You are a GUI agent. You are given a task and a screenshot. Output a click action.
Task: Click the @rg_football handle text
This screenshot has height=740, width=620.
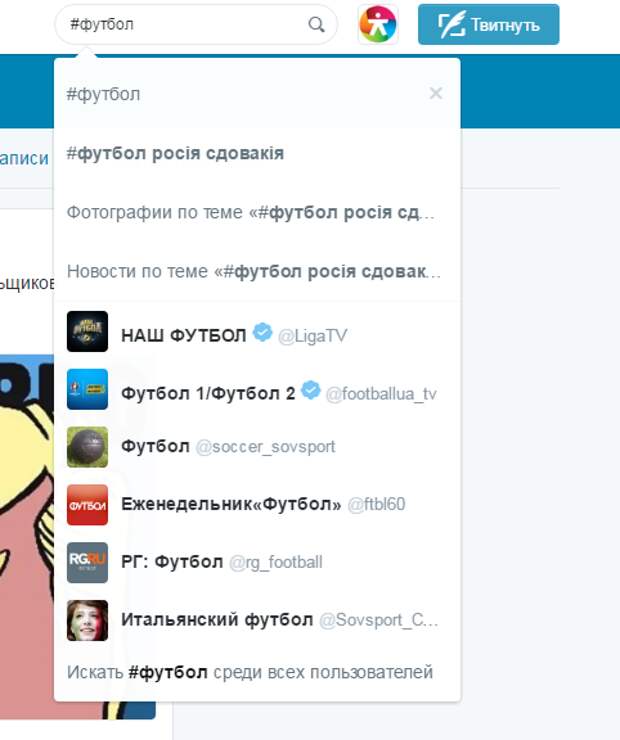coord(276,563)
